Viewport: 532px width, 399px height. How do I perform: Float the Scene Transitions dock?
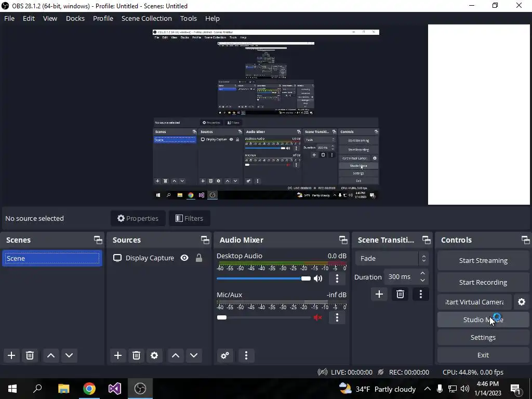(x=426, y=240)
